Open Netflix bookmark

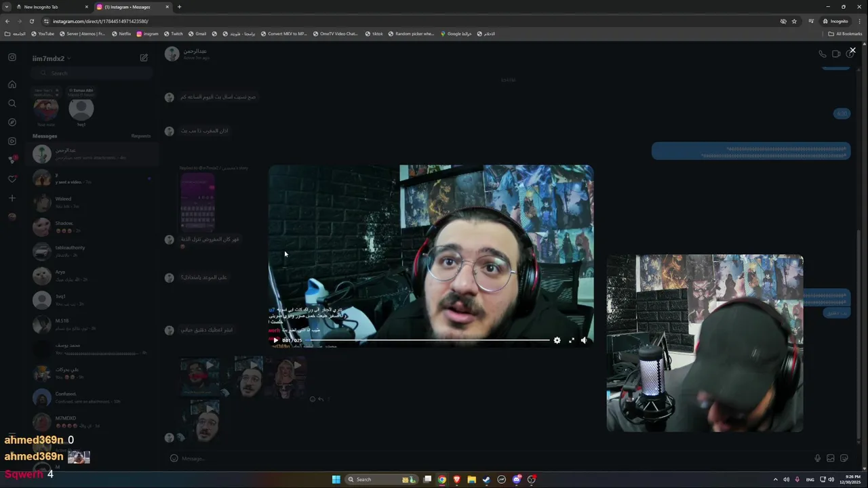121,34
